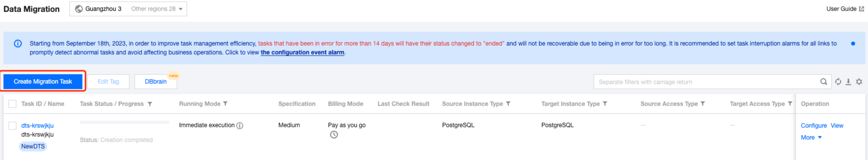Viewport: 868px width, 160px height.
Task: Filter by Task Status / Progress
Action: (x=150, y=104)
